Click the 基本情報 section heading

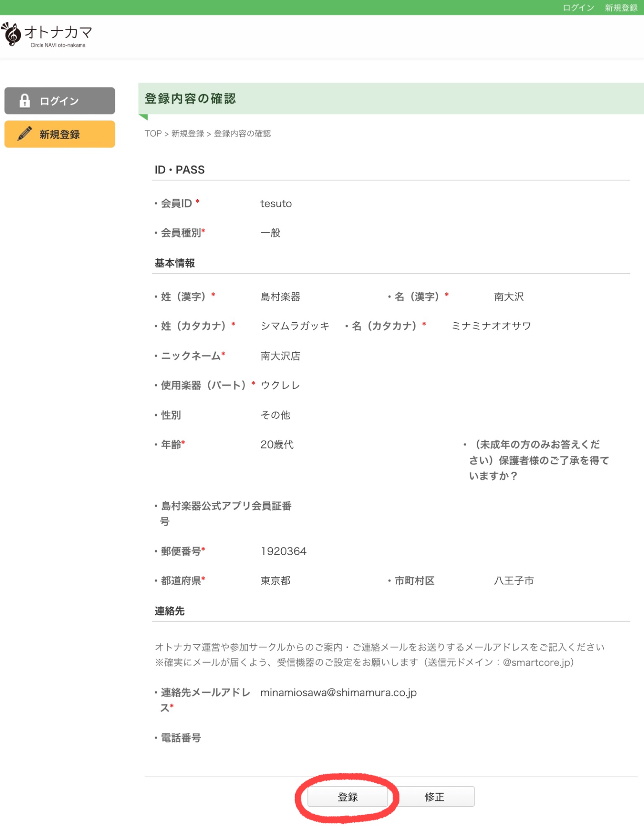(x=174, y=263)
